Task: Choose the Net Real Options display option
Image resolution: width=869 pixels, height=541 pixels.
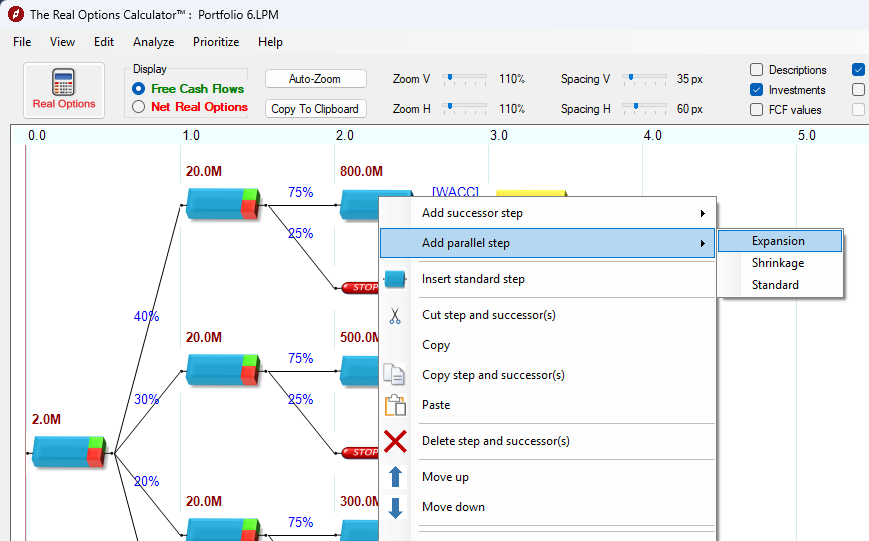Action: (139, 107)
